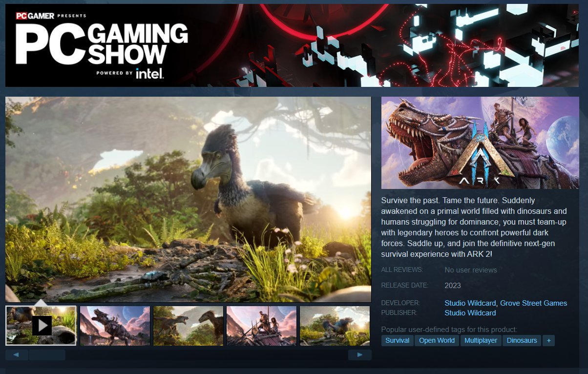Image resolution: width=588 pixels, height=374 pixels.
Task: Click the right arrow of thumbnail strip
Action: pos(360,355)
